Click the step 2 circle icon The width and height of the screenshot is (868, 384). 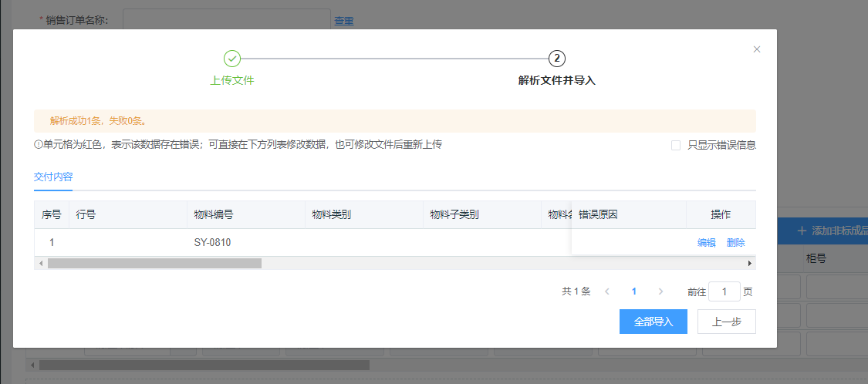click(x=557, y=59)
